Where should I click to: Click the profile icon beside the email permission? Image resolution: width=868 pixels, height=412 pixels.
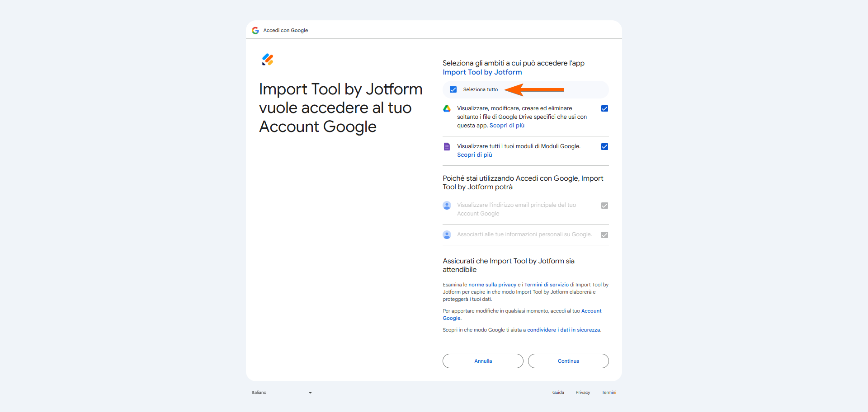(447, 206)
